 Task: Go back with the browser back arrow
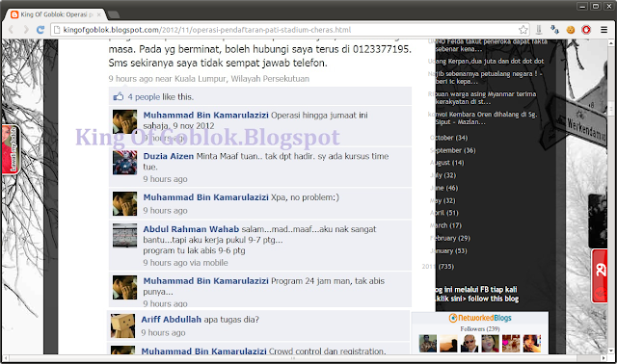coord(11,30)
